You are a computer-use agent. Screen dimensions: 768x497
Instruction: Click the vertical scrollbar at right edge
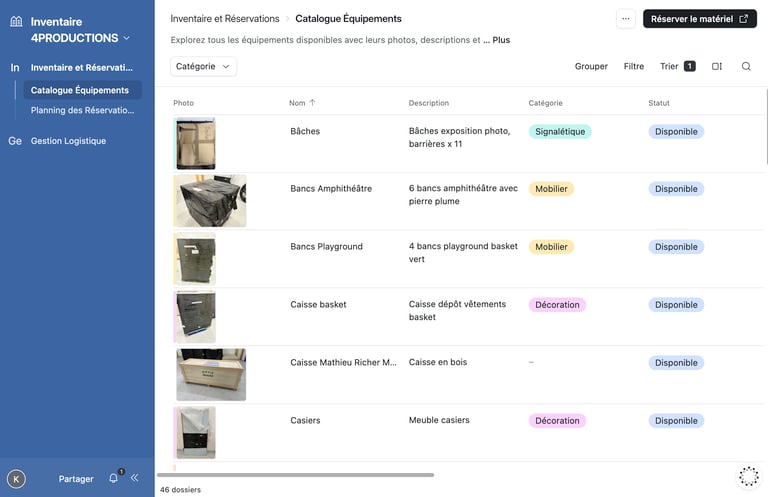(766, 126)
